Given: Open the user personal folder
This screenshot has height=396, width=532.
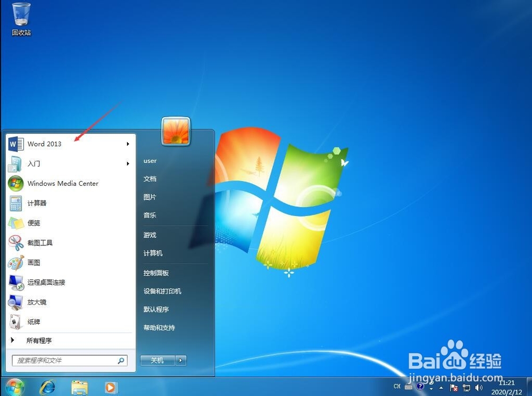Looking at the screenshot, I should coord(150,161).
